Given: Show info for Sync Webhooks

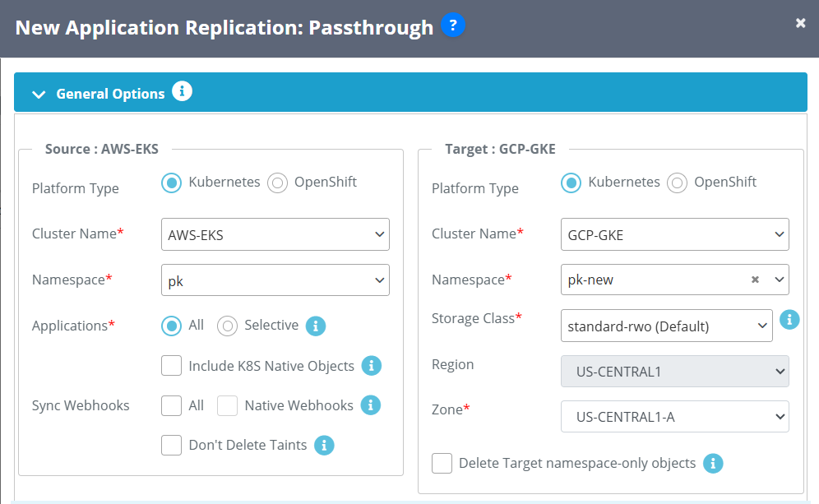Looking at the screenshot, I should [x=370, y=405].
